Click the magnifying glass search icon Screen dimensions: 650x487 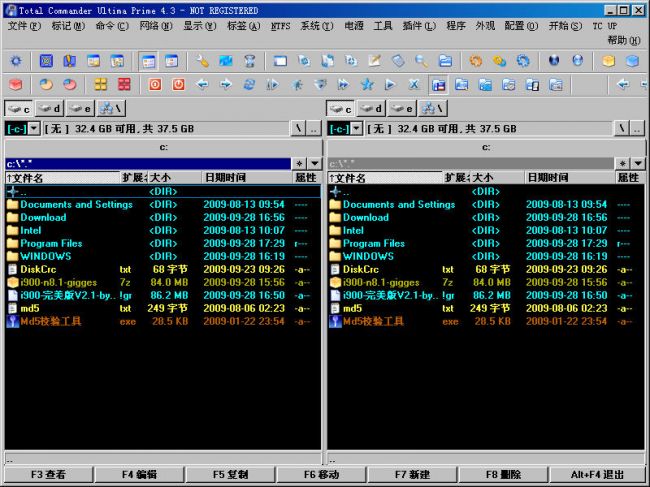tap(421, 61)
